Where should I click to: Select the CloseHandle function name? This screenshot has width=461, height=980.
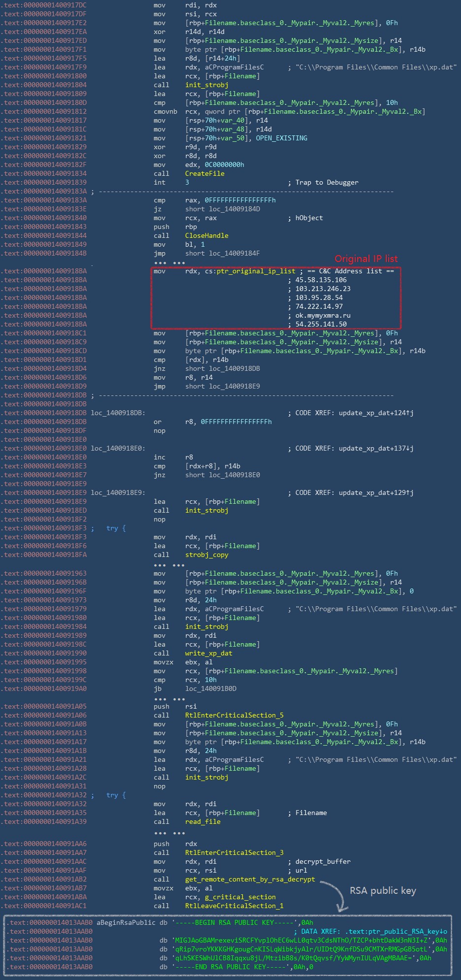[206, 235]
